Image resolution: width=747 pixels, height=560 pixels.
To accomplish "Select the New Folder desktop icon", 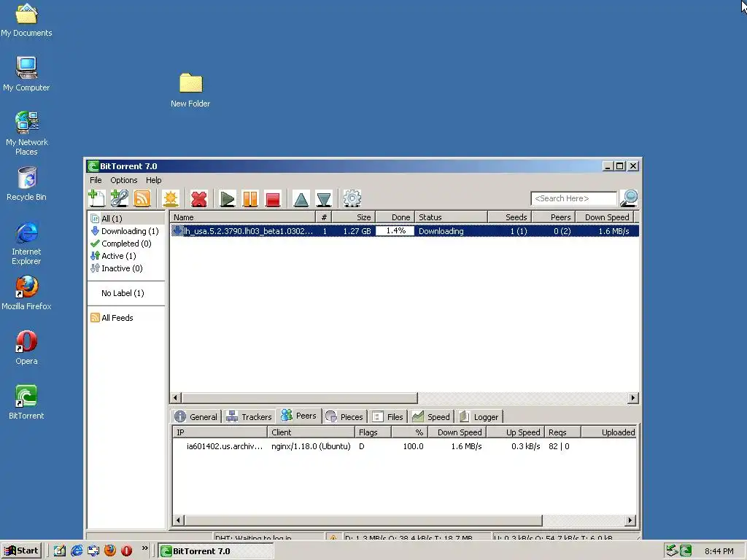I will tap(190, 90).
